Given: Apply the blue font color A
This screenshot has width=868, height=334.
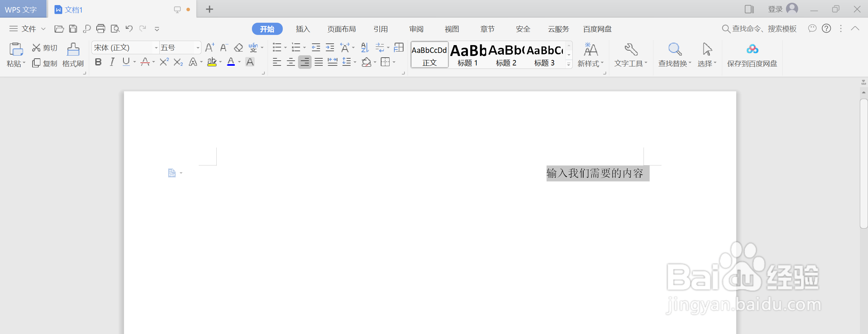Looking at the screenshot, I should (231, 62).
